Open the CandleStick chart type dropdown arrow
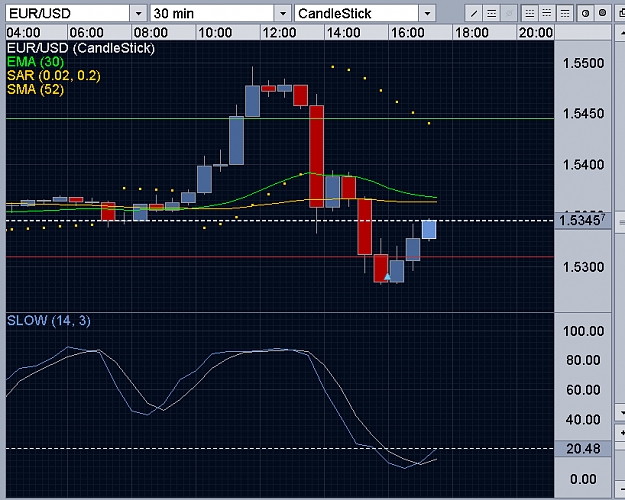Image resolution: width=625 pixels, height=500 pixels. 427,14
